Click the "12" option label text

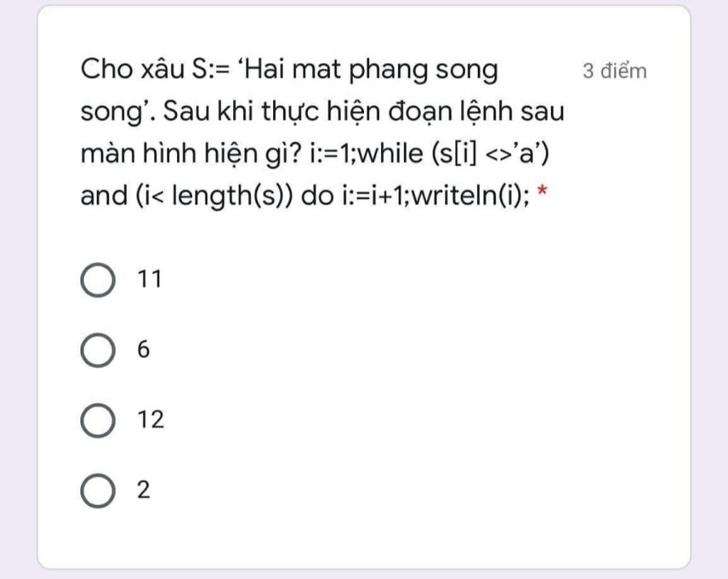click(x=151, y=420)
